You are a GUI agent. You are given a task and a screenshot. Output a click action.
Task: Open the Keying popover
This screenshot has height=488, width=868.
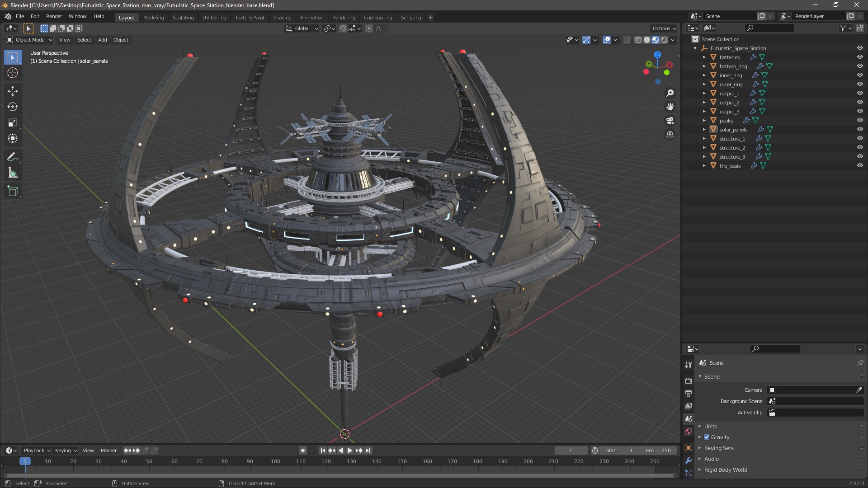(66, 450)
